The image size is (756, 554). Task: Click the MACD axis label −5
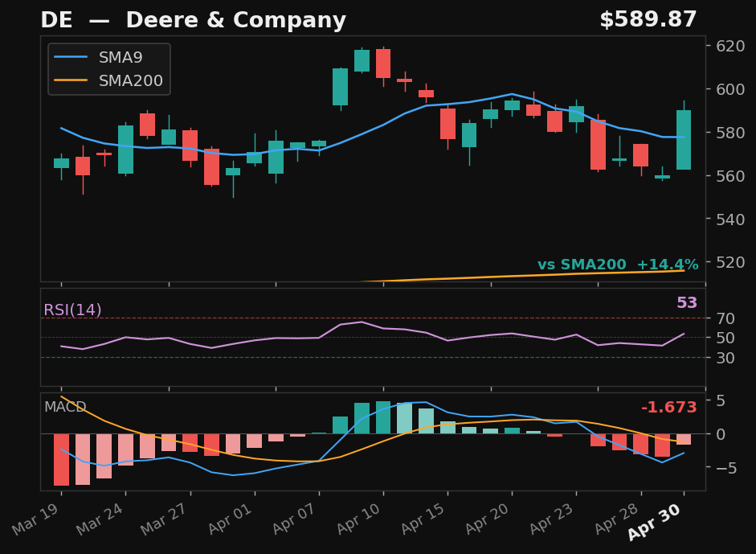[726, 468]
